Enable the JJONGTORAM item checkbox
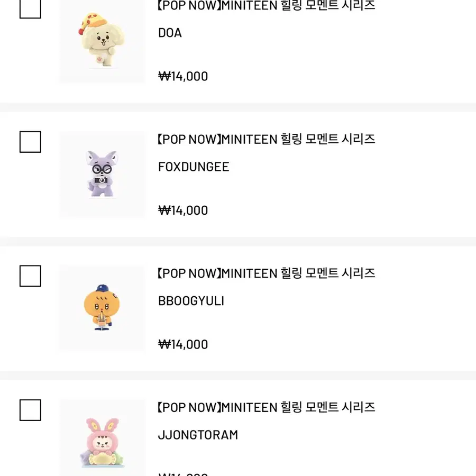The height and width of the screenshot is (476, 476). [x=30, y=410]
